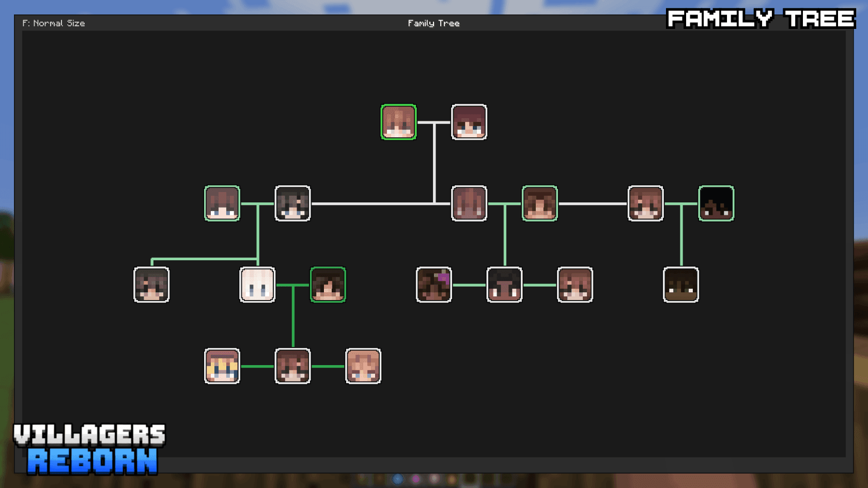Click the green-bordered tan-faced villager with short brown hair

click(x=540, y=203)
